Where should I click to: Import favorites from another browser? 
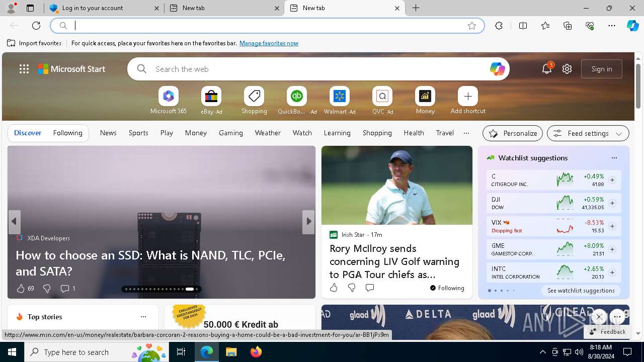point(34,43)
